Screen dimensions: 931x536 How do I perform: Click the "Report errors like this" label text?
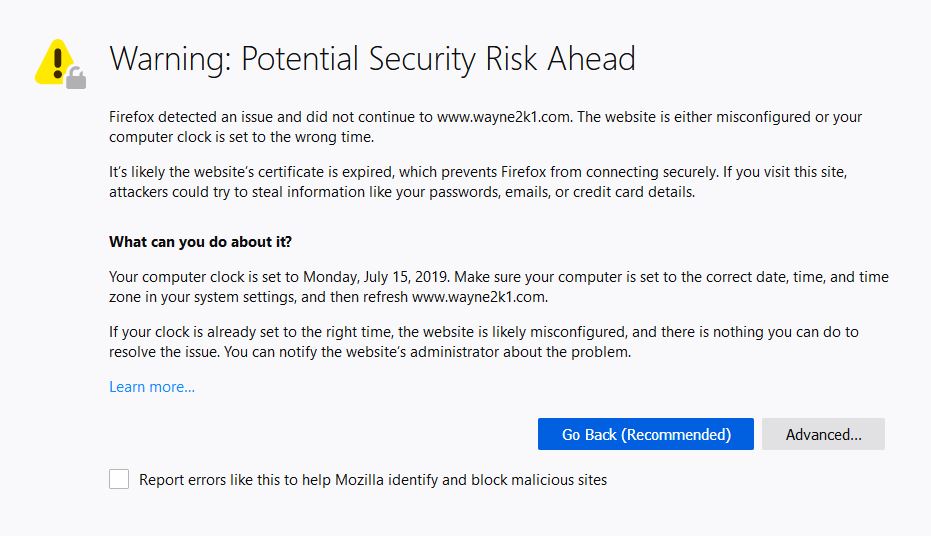(x=373, y=480)
